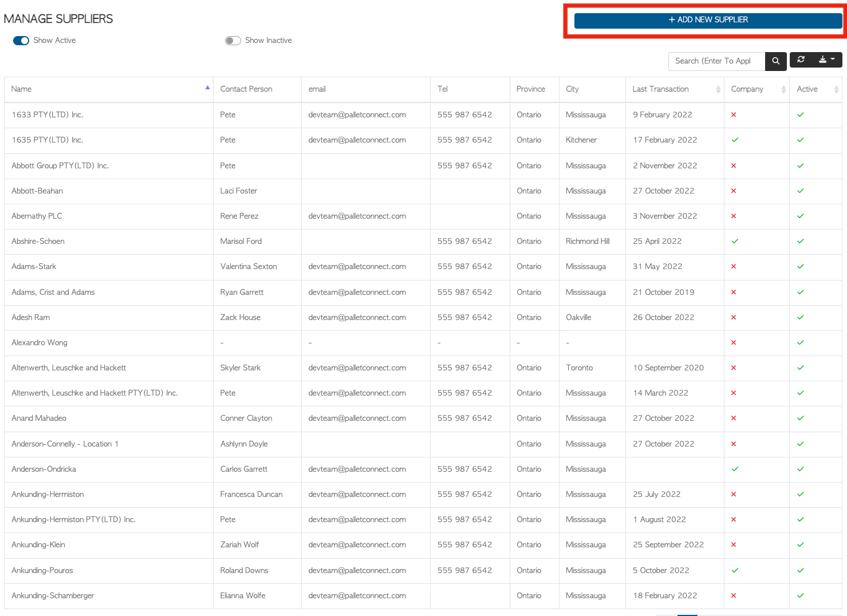Refresh the supplier list
This screenshot has width=847, height=616.
pos(801,60)
